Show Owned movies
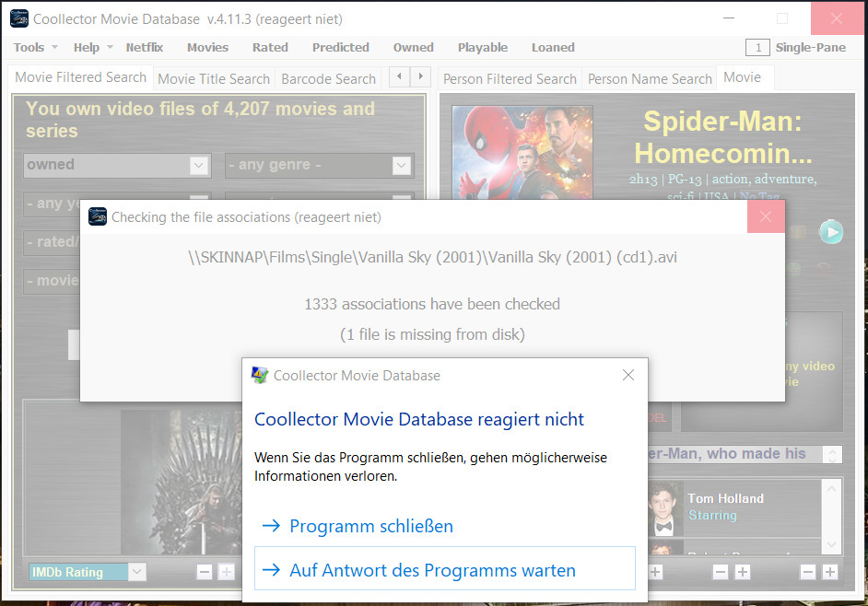 pos(413,48)
